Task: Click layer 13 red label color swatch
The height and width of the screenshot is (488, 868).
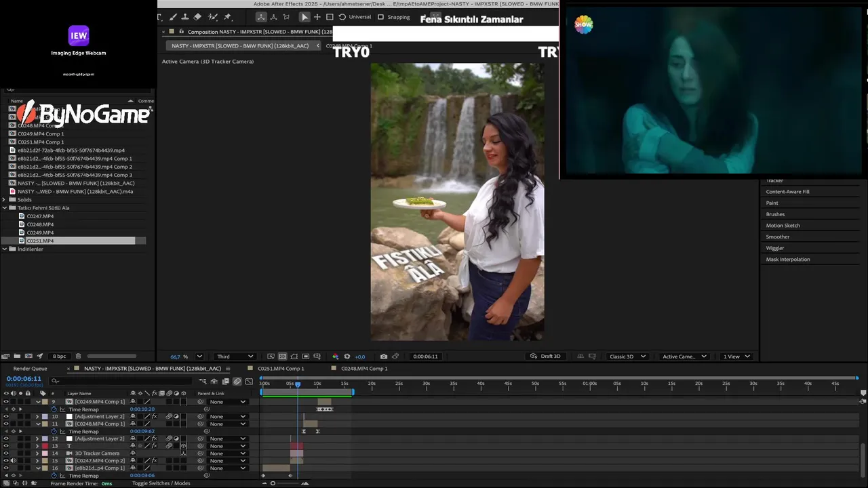Action: (45, 446)
